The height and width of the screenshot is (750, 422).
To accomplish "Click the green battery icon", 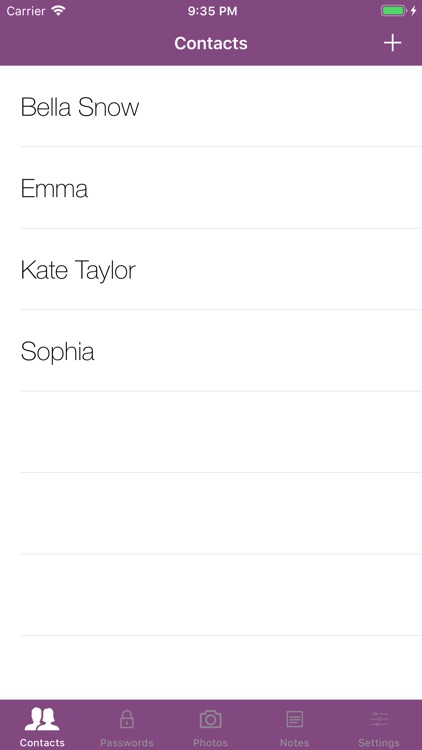I will [x=393, y=11].
